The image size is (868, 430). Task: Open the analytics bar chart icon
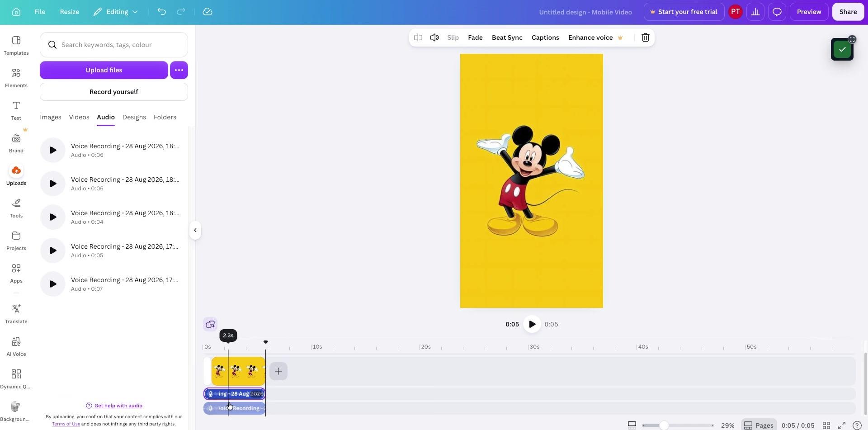tap(755, 12)
